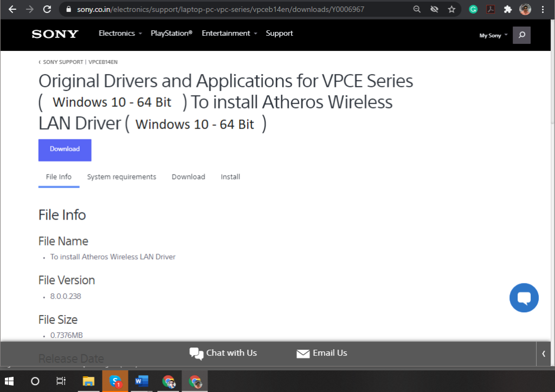Open the Adobe Acrobat extension

(x=491, y=9)
